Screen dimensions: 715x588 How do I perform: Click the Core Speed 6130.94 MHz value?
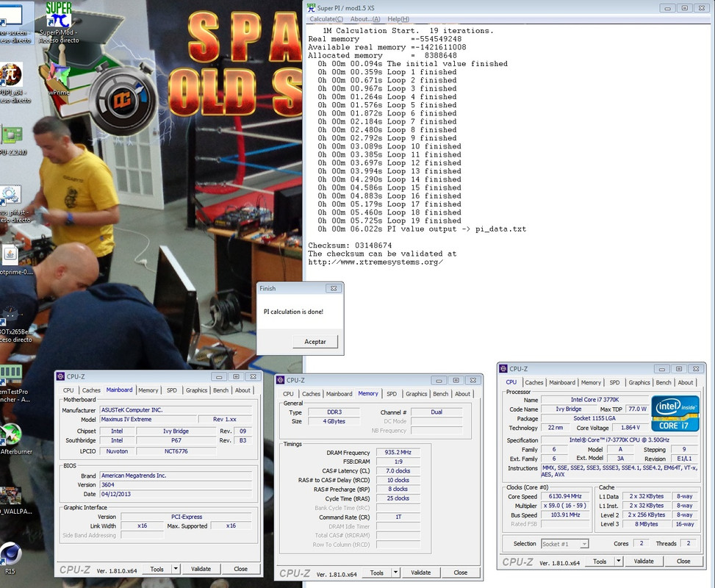[565, 496]
